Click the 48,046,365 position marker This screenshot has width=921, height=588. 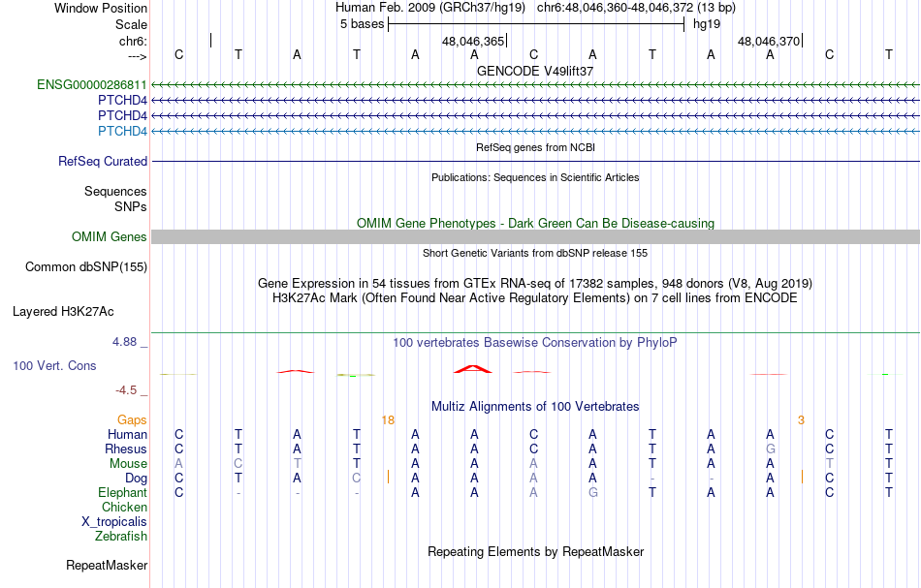[x=473, y=41]
